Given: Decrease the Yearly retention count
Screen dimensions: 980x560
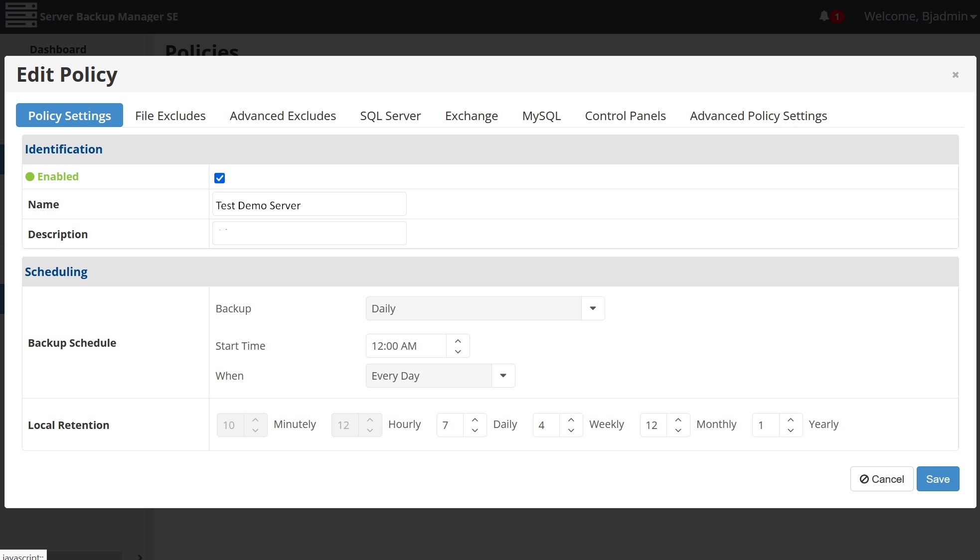Looking at the screenshot, I should tap(791, 430).
